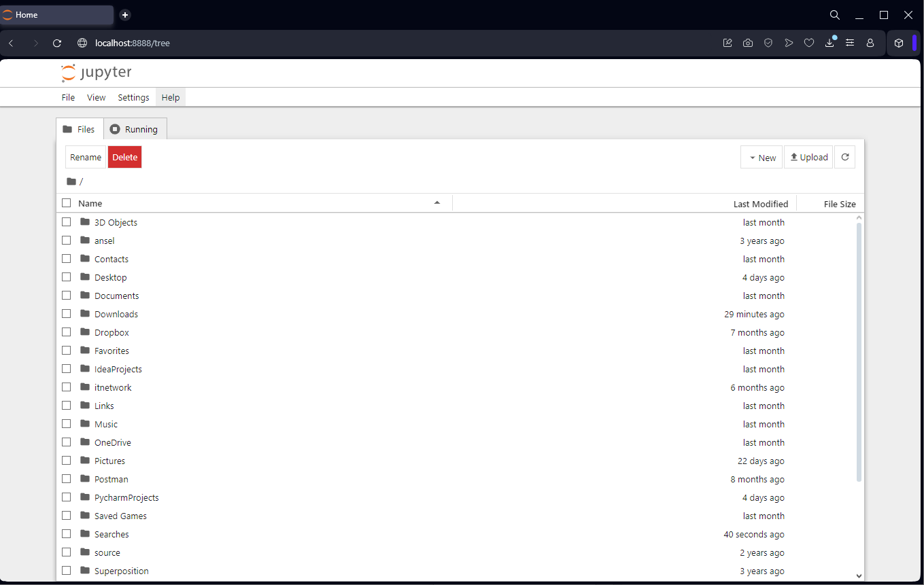Check the PycharmProjects checkbox
This screenshot has width=924, height=585.
67,497
